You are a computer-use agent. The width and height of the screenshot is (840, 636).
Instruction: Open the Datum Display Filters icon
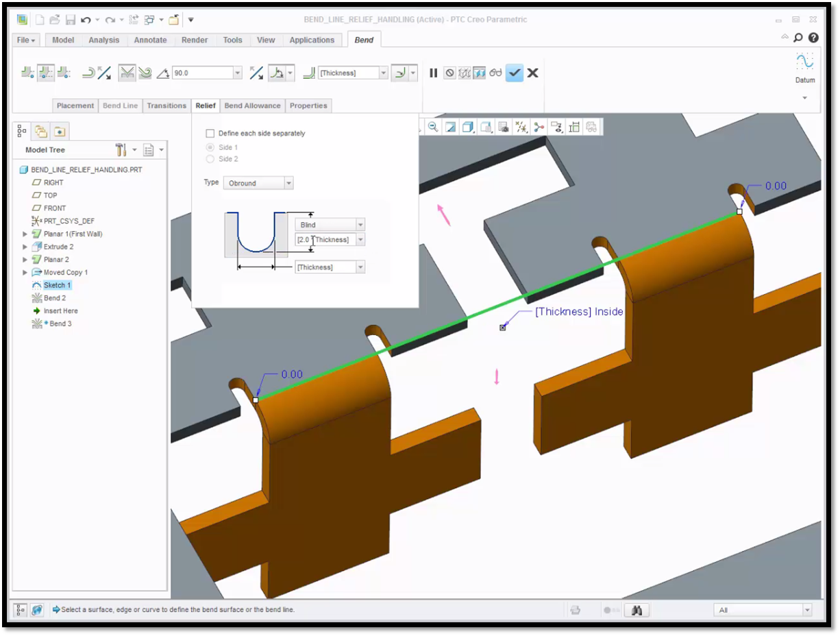click(521, 127)
